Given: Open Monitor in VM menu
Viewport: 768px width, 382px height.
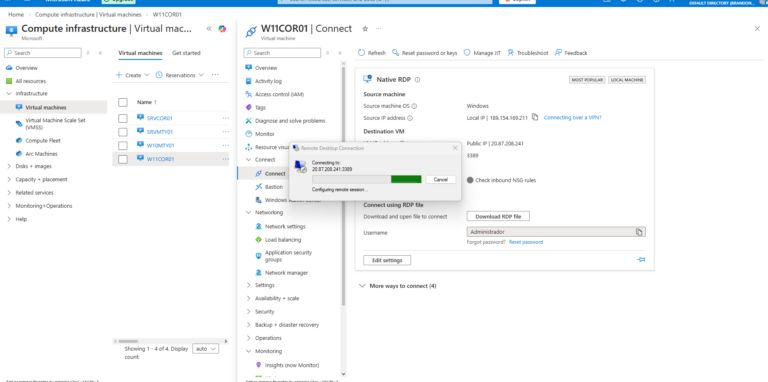Looking at the screenshot, I should click(x=264, y=134).
